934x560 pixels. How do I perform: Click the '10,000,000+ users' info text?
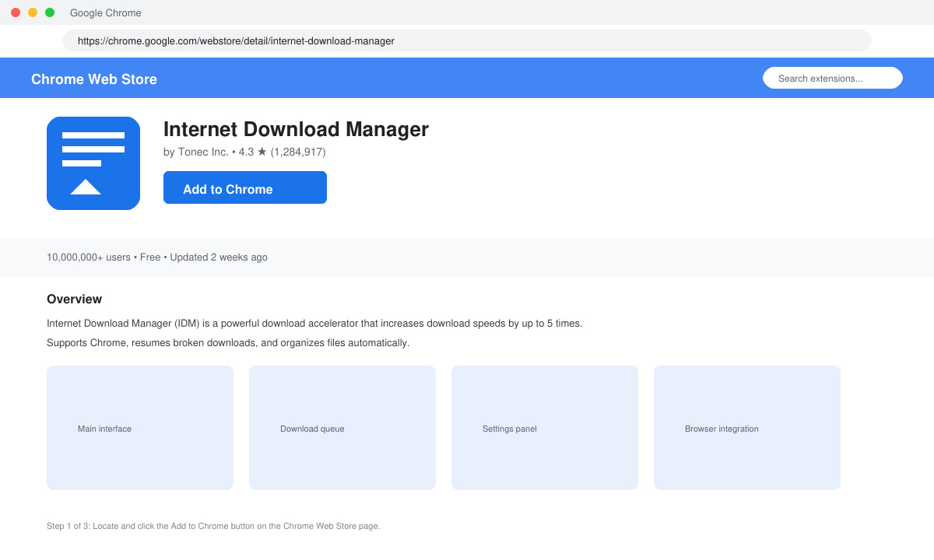coord(157,257)
